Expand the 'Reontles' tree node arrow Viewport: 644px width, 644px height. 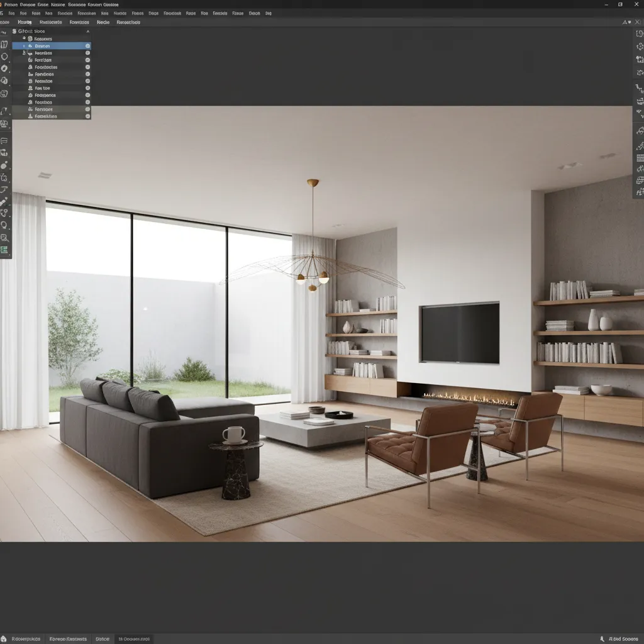pos(24,53)
